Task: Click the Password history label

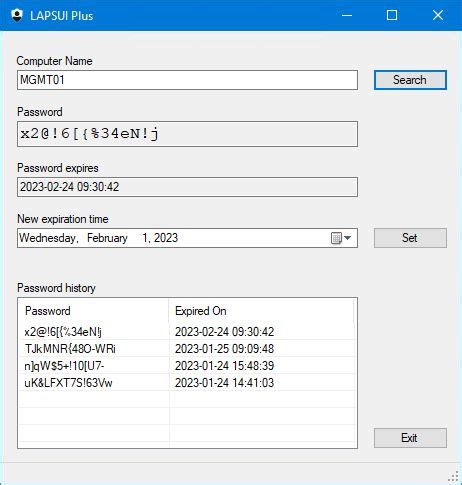Action: pos(56,288)
